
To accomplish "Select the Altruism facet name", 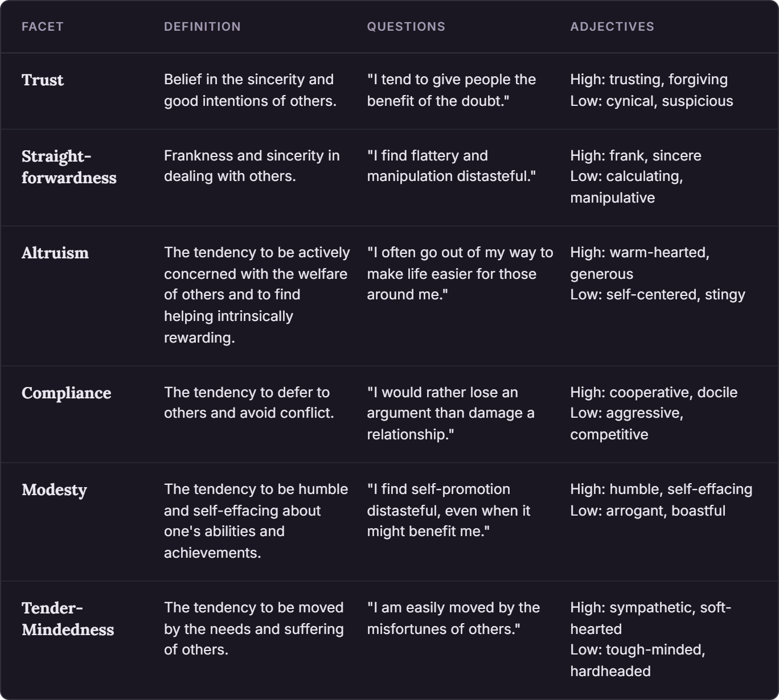I will (55, 253).
